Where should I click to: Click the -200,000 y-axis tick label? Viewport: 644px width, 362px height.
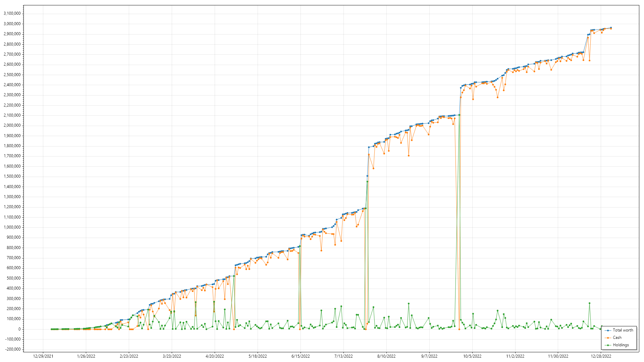[x=13, y=349]
